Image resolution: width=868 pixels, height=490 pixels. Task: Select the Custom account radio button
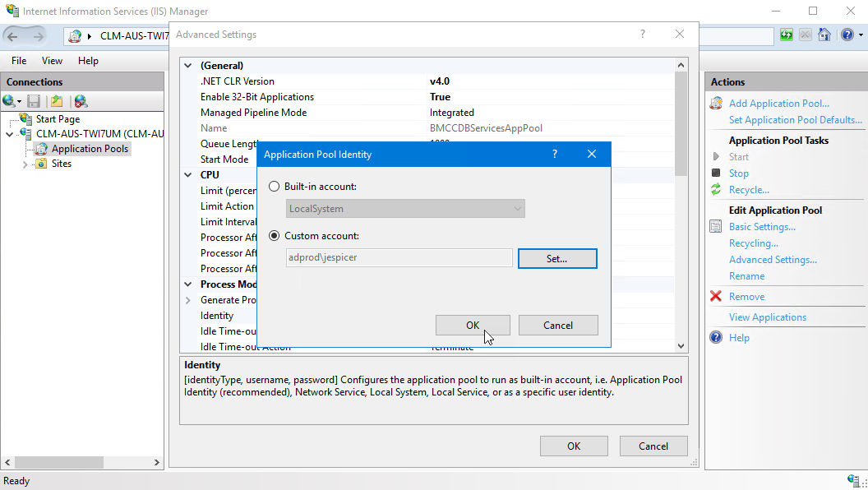tap(275, 236)
